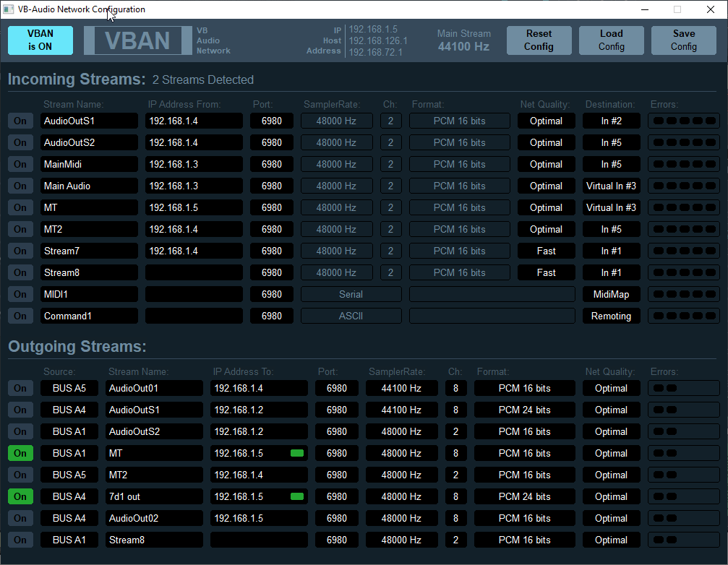Disable the outgoing MT stream On button
728x565 pixels.
[20, 453]
